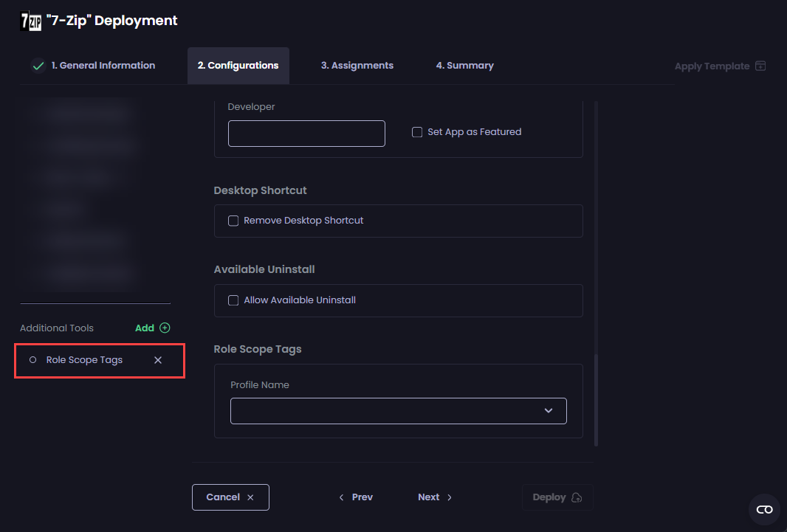Check Remove Desktop Shortcut

[233, 220]
